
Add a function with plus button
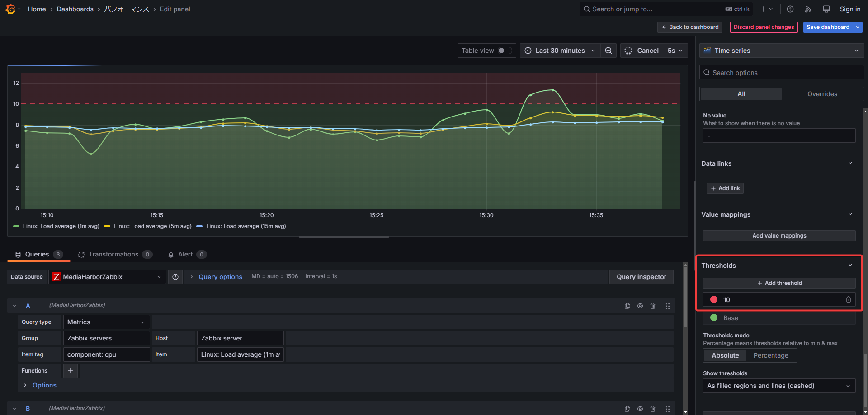click(71, 371)
